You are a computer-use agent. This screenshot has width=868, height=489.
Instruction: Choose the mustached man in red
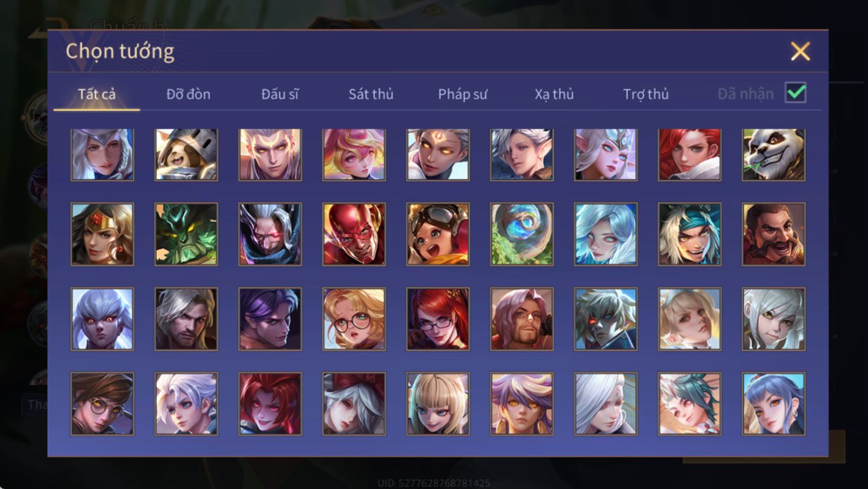[773, 234]
